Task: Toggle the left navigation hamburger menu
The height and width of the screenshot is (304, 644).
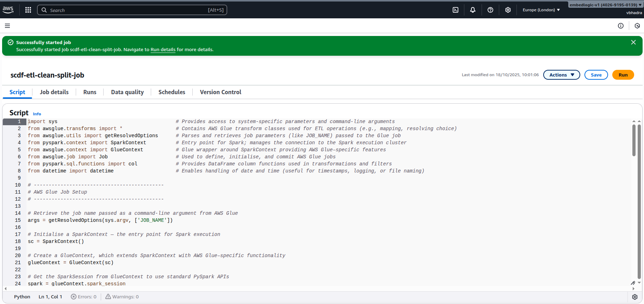Action: (7, 26)
